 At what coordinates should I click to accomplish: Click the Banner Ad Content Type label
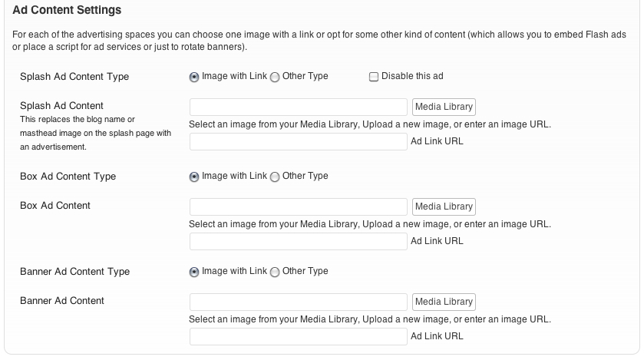74,272
